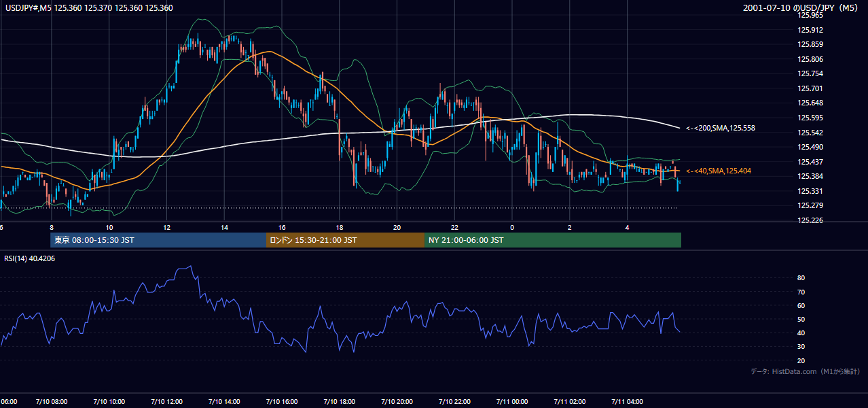Click the 125.595 price axis label

812,118
